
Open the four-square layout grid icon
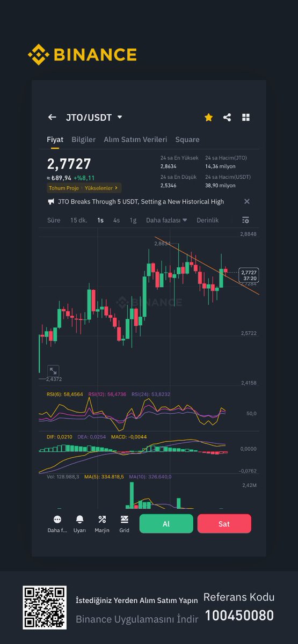pos(246,117)
